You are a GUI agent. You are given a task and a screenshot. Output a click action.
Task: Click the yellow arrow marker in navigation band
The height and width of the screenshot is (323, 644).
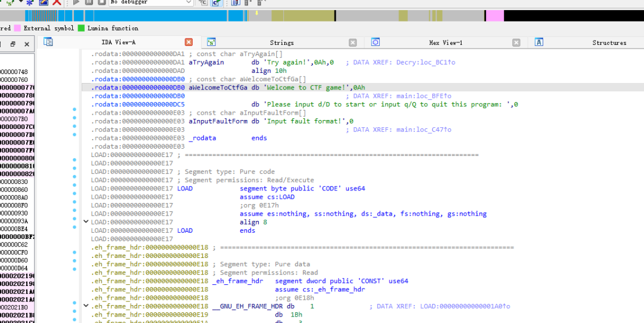(x=256, y=13)
